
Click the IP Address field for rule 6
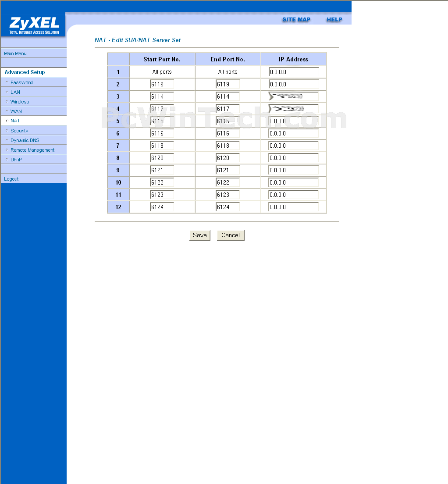(x=293, y=133)
